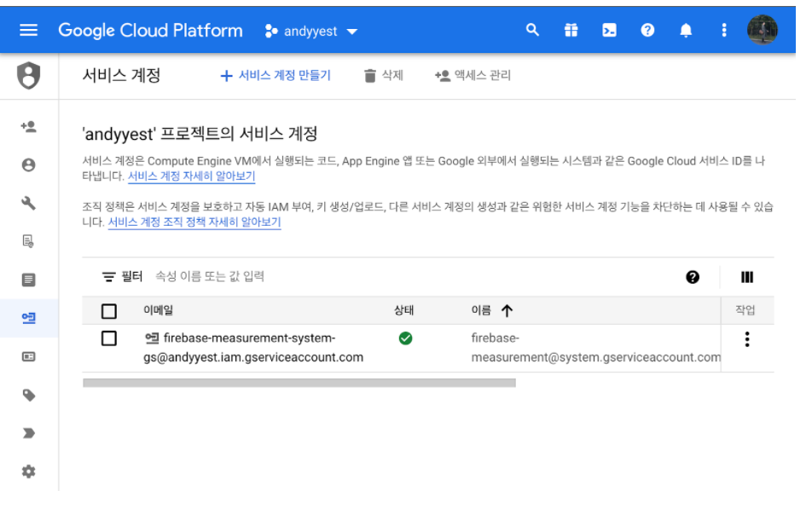The width and height of the screenshot is (812, 508).
Task: Open the firebase-measurement-system-gs email link
Action: click(253, 348)
